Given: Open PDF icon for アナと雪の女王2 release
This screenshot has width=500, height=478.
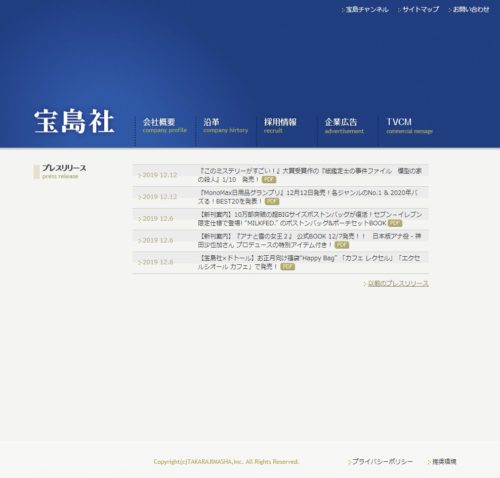Looking at the screenshot, I should click(342, 245).
